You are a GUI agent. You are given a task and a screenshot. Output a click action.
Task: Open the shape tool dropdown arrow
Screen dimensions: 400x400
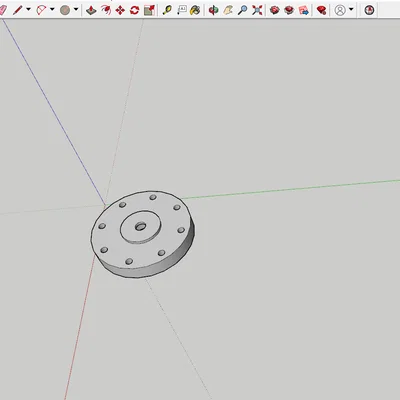pos(76,9)
